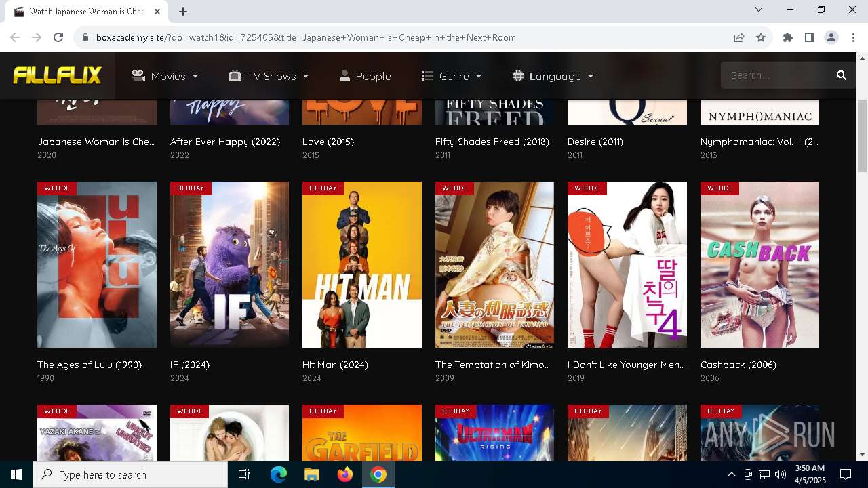Open the Chrome extensions puzzle icon
This screenshot has width=868, height=488.
click(x=788, y=37)
